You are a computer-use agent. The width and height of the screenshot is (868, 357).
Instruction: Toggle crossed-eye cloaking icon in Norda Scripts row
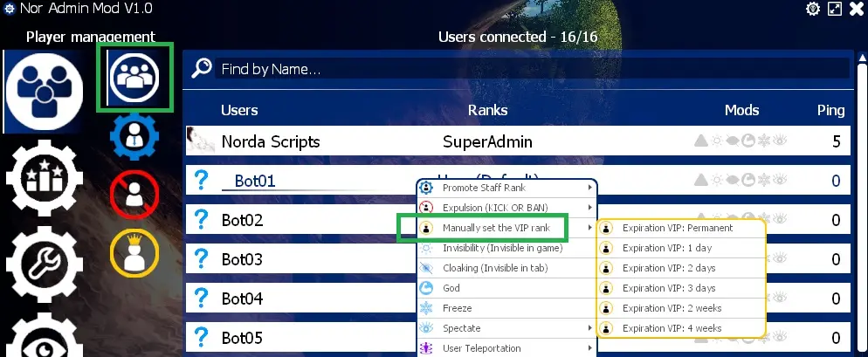(x=733, y=141)
